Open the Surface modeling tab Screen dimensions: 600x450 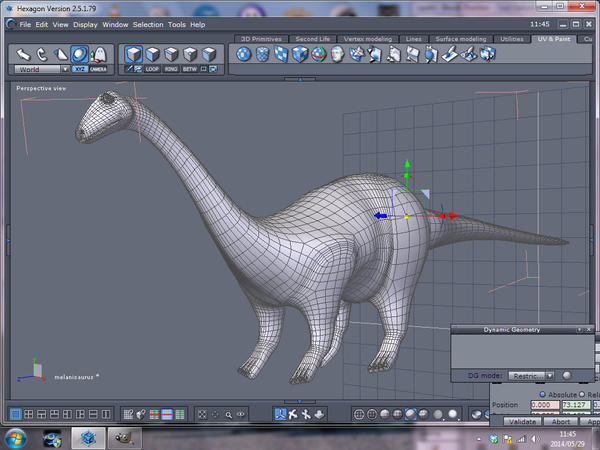462,38
